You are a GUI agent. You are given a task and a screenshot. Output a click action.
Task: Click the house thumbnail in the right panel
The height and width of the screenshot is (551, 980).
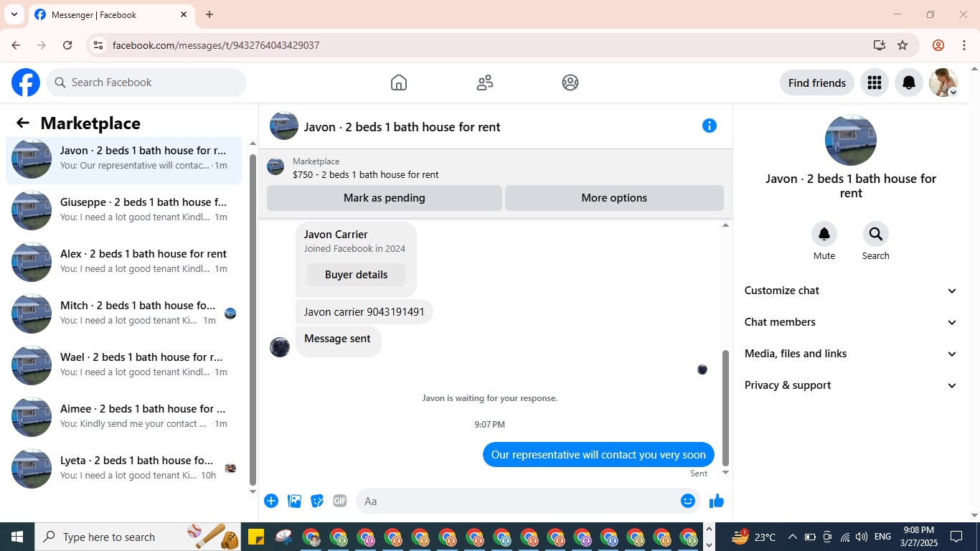pos(851,140)
